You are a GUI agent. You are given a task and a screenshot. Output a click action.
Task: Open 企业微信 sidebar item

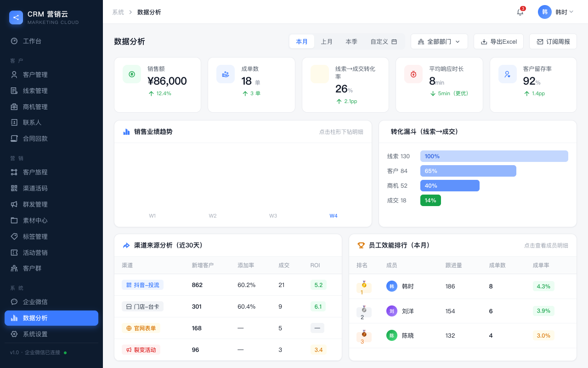51,302
